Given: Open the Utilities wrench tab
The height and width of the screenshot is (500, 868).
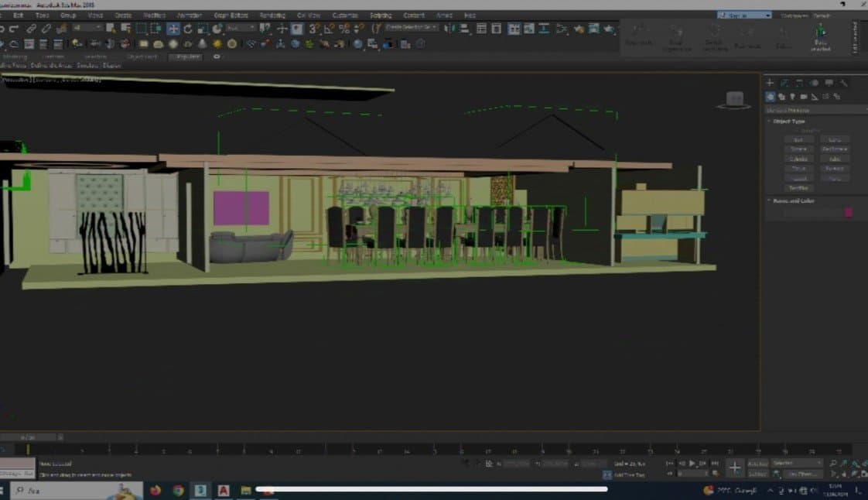Looking at the screenshot, I should (x=844, y=83).
